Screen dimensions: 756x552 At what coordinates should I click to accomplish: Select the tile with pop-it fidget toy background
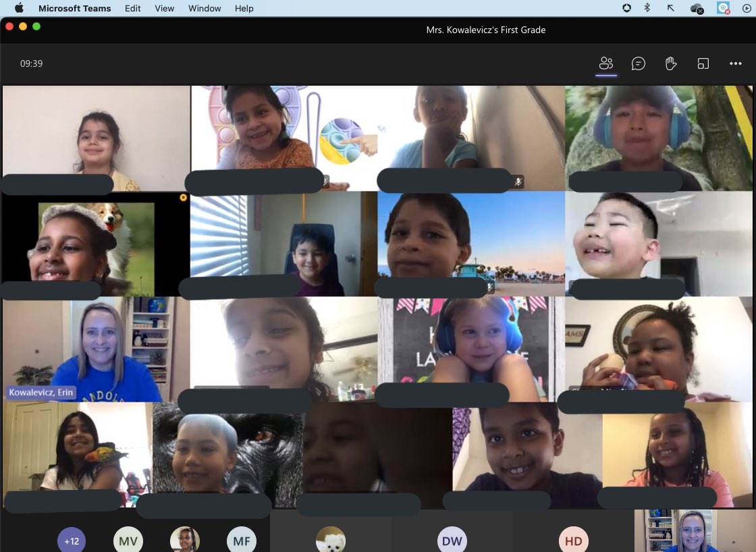tap(284, 138)
